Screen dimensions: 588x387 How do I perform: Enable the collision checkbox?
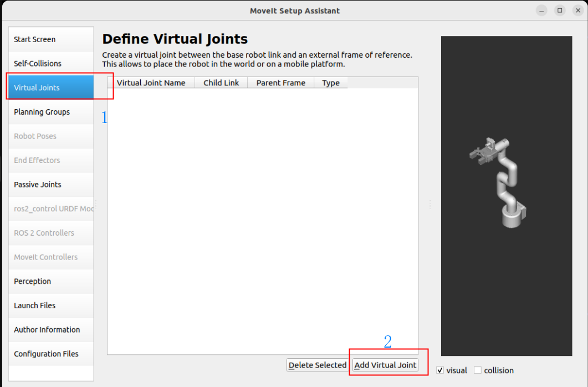(x=477, y=370)
